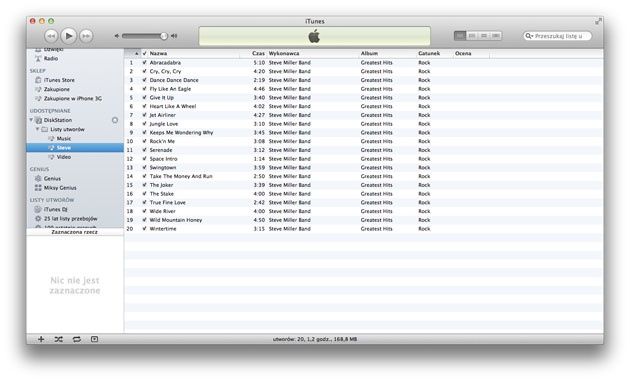Switch to the second album list view button
The height and width of the screenshot is (381, 630).
[x=472, y=36]
